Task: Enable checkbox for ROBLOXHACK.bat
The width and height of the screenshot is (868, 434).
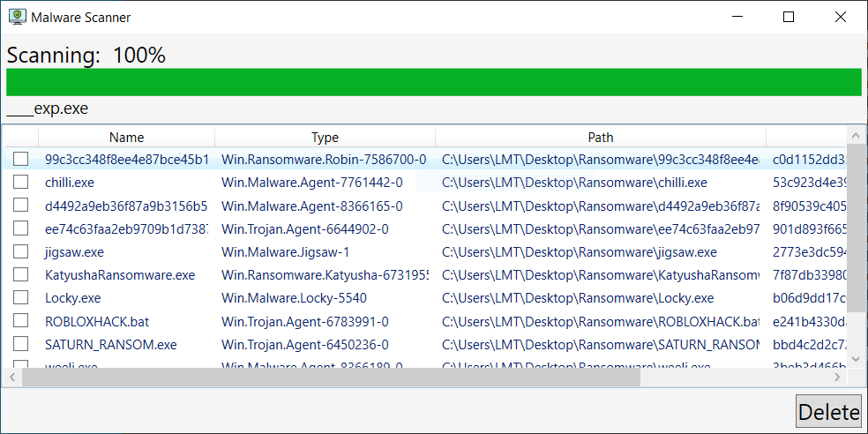Action: pos(20,321)
